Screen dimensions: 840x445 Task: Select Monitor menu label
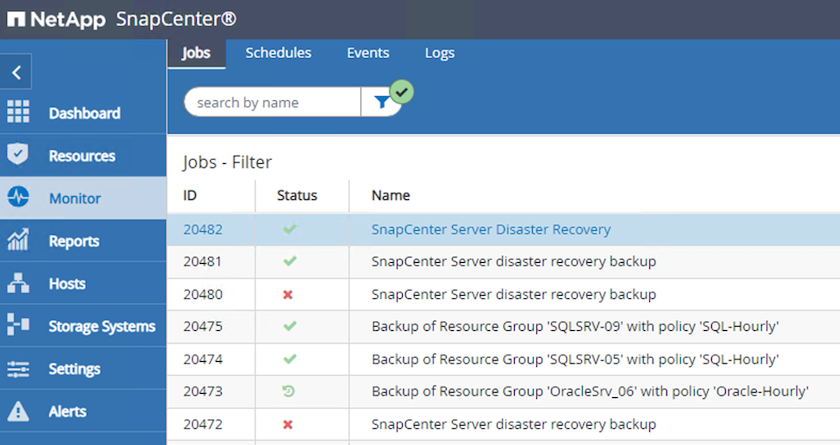coord(75,198)
